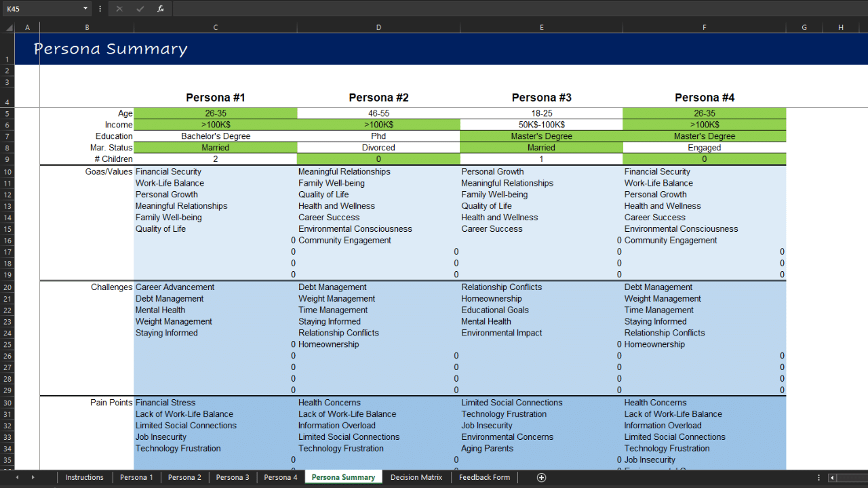Select the 18-25 age cell
The height and width of the screenshot is (488, 868).
(541, 113)
